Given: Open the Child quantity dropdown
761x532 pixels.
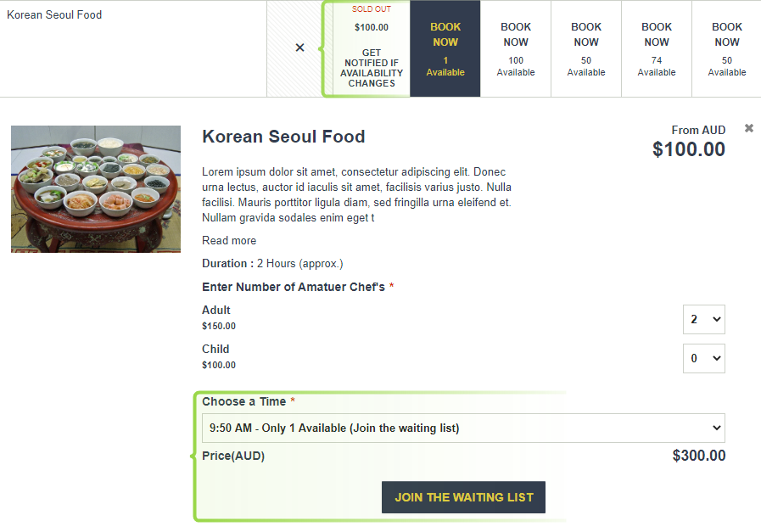Looking at the screenshot, I should (703, 359).
